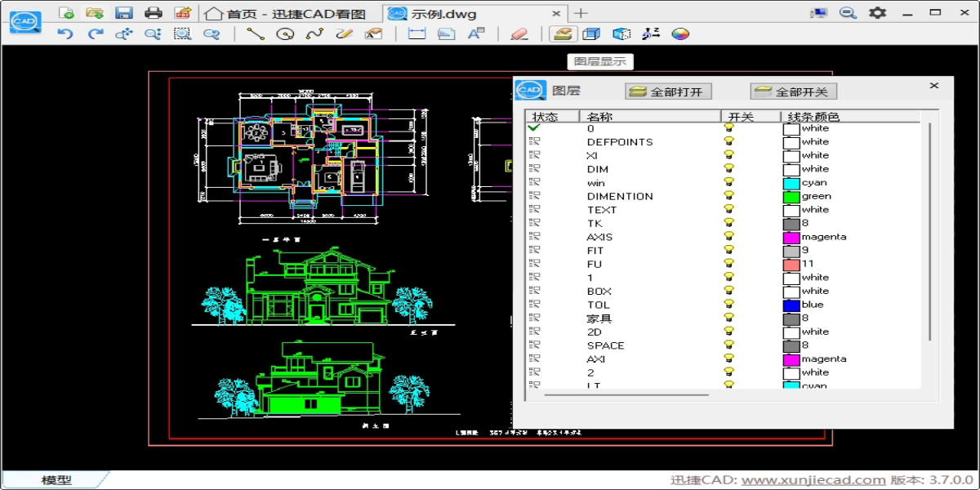980x490 pixels.
Task: Select the eraser tool
Action: click(519, 34)
